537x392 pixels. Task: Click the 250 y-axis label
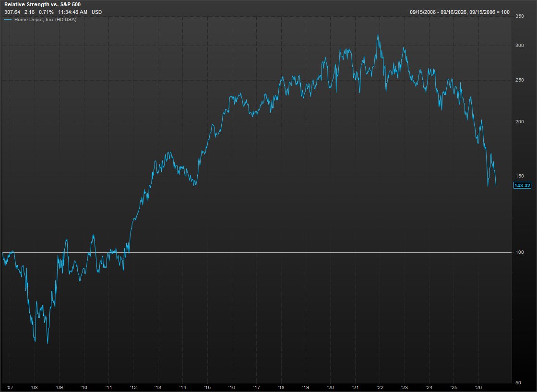coord(520,80)
